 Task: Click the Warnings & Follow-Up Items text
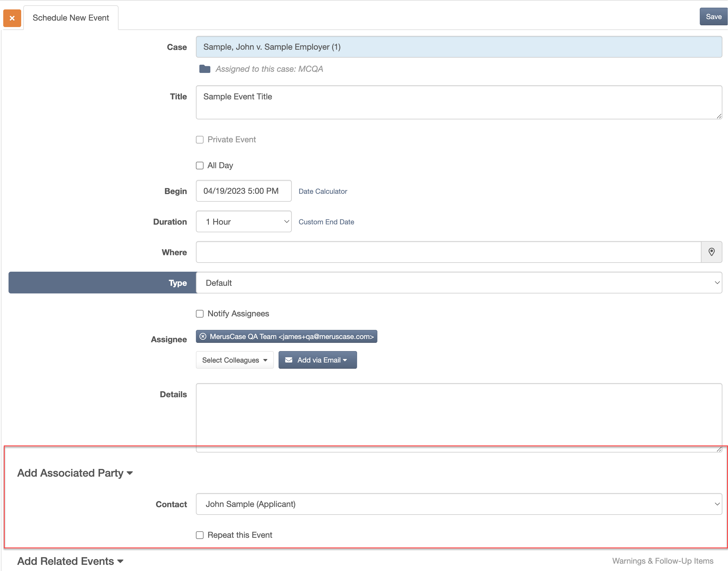663,561
